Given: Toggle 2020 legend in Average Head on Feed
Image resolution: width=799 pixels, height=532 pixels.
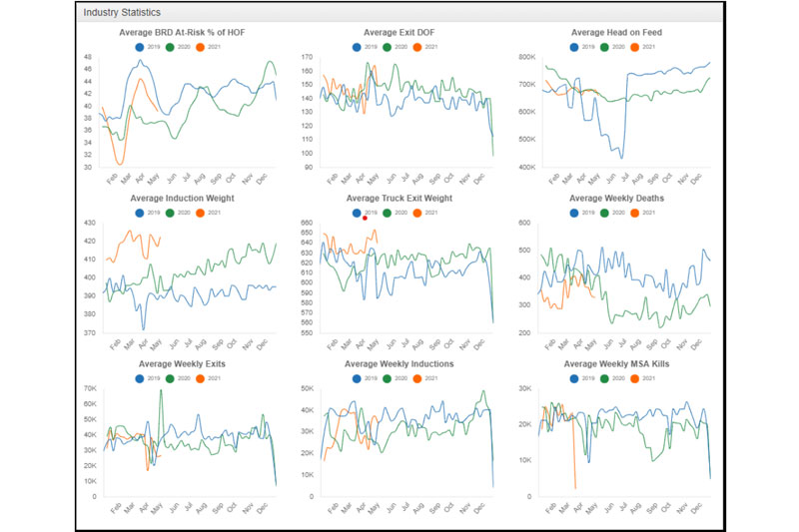Looking at the screenshot, I should (612, 47).
